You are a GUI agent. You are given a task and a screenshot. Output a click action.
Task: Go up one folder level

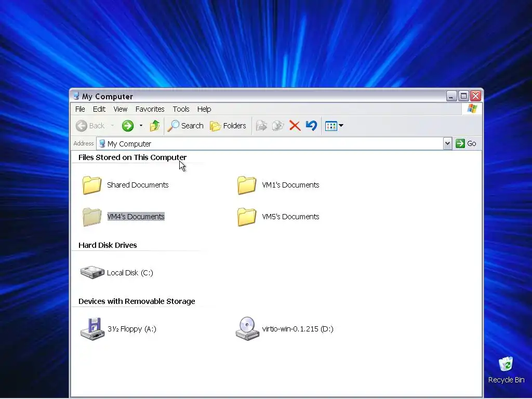click(155, 126)
